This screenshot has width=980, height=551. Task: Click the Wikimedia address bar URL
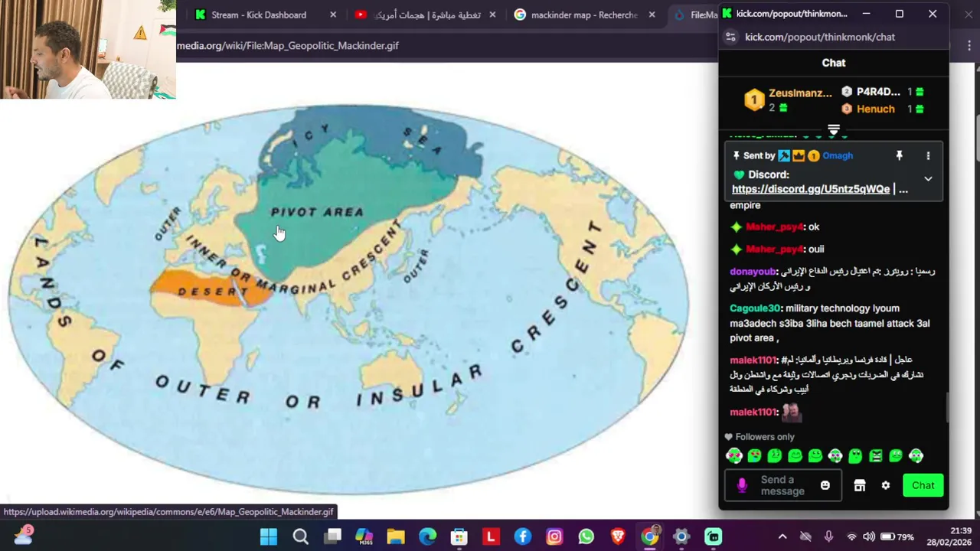click(288, 45)
